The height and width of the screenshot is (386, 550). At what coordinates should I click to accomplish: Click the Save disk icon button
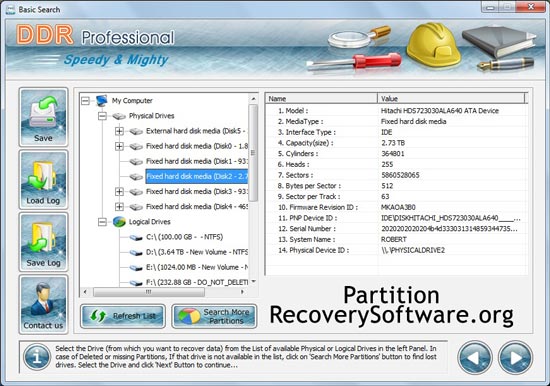(x=43, y=117)
